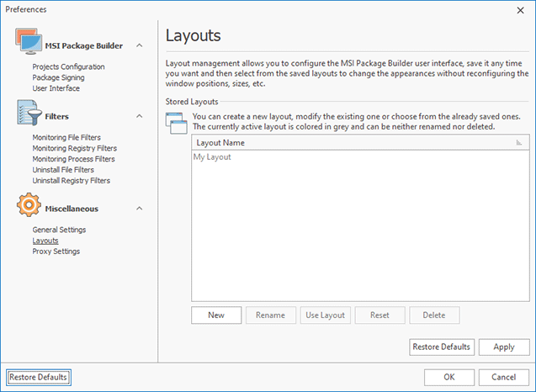Select the My Layout row
The width and height of the screenshot is (536, 392).
[360, 156]
